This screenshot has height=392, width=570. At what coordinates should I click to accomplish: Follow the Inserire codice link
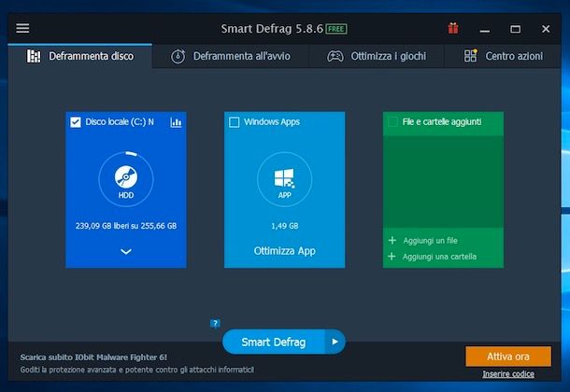(508, 374)
